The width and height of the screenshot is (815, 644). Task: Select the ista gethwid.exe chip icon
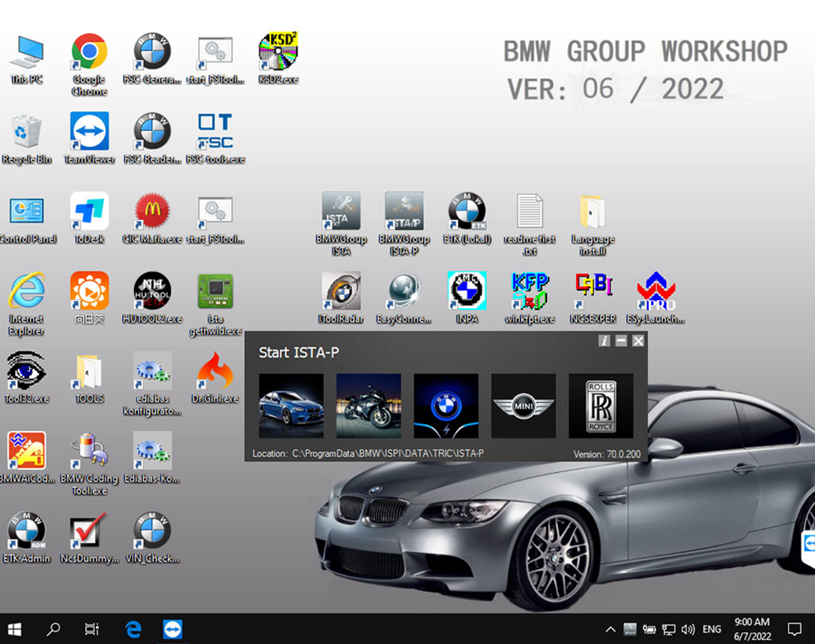215,303
